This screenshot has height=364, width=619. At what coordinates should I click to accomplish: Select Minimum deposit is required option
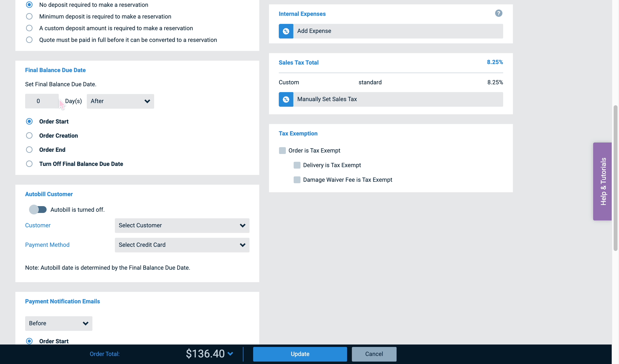(29, 16)
